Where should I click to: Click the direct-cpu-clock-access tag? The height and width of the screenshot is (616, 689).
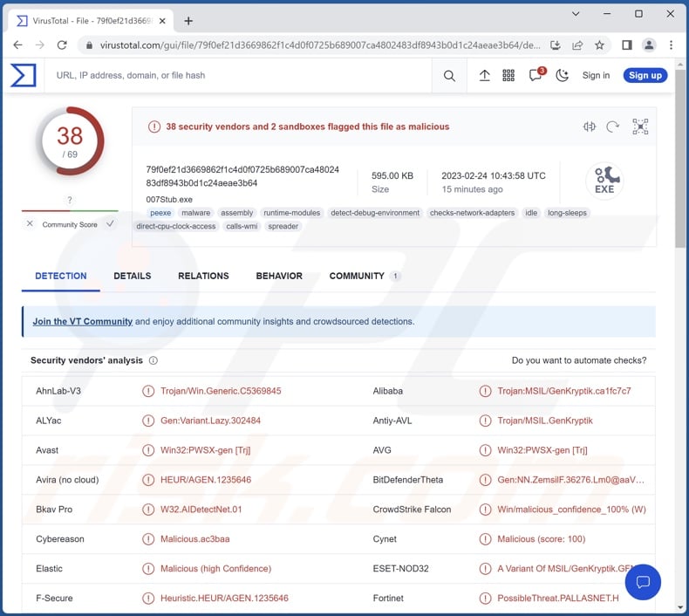pos(176,226)
